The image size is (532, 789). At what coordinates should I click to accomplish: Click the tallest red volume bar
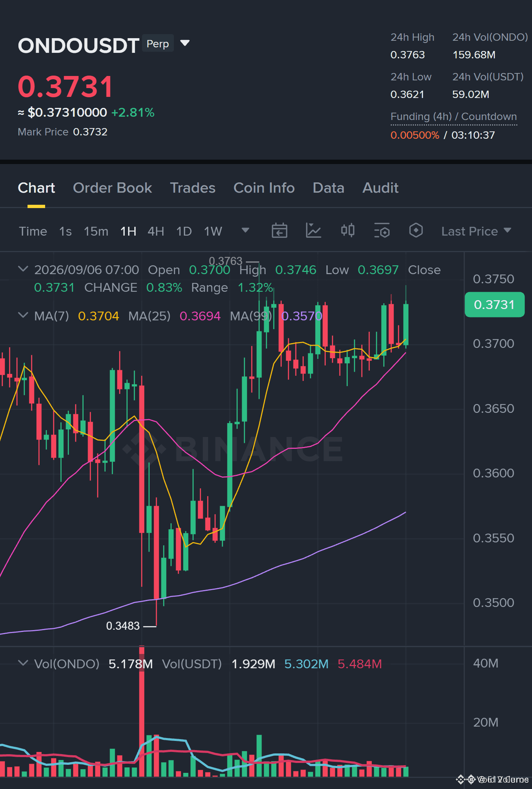(x=142, y=711)
